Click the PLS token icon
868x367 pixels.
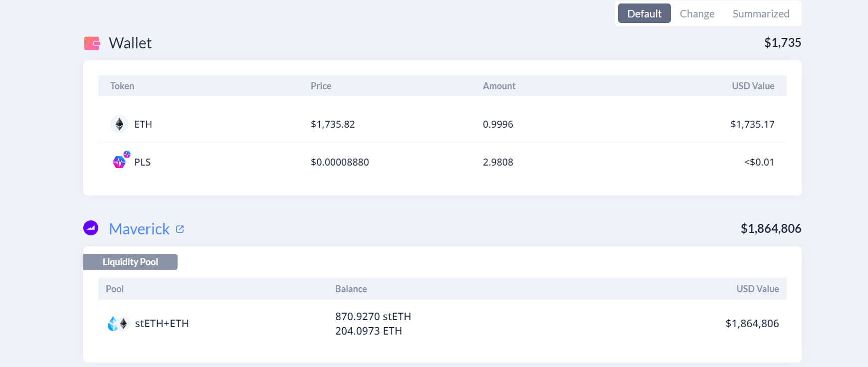tap(121, 160)
